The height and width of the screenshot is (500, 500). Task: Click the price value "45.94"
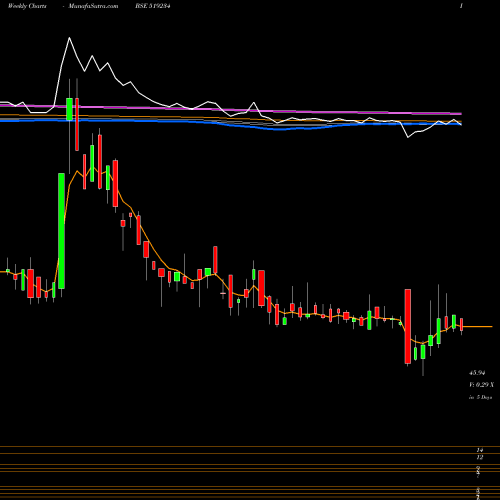pos(477,373)
